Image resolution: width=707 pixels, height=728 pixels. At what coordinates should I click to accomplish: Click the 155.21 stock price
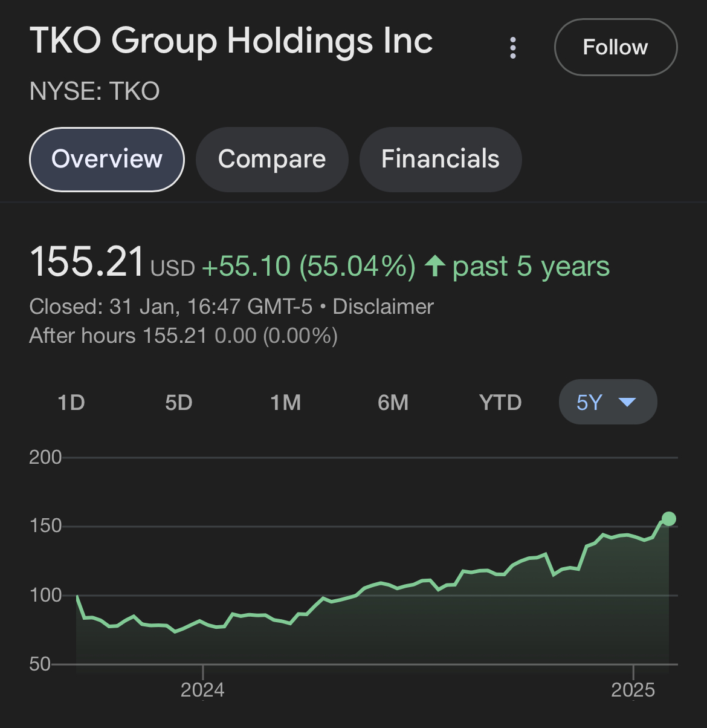(x=87, y=263)
